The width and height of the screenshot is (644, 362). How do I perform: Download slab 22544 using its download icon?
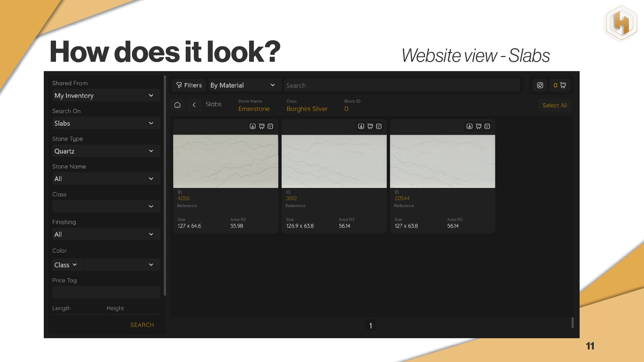pos(470,126)
